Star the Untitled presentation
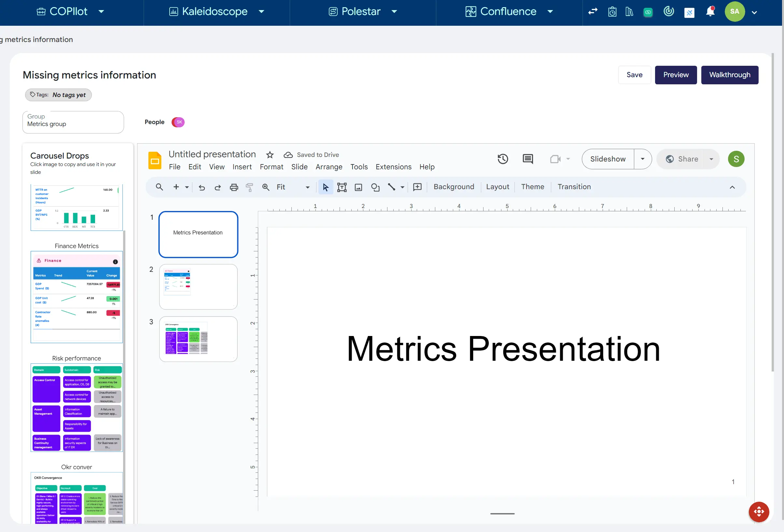Image resolution: width=784 pixels, height=532 pixels. (270, 155)
